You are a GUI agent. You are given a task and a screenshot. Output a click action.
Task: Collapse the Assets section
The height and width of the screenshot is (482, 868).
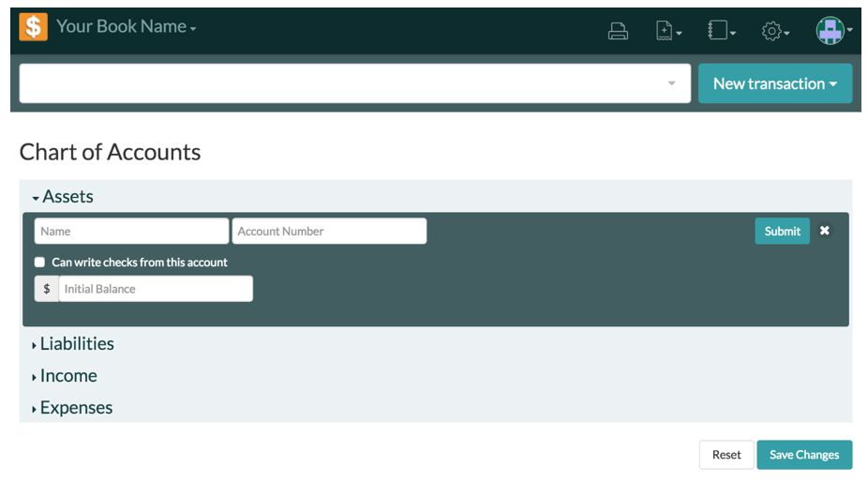[63, 197]
